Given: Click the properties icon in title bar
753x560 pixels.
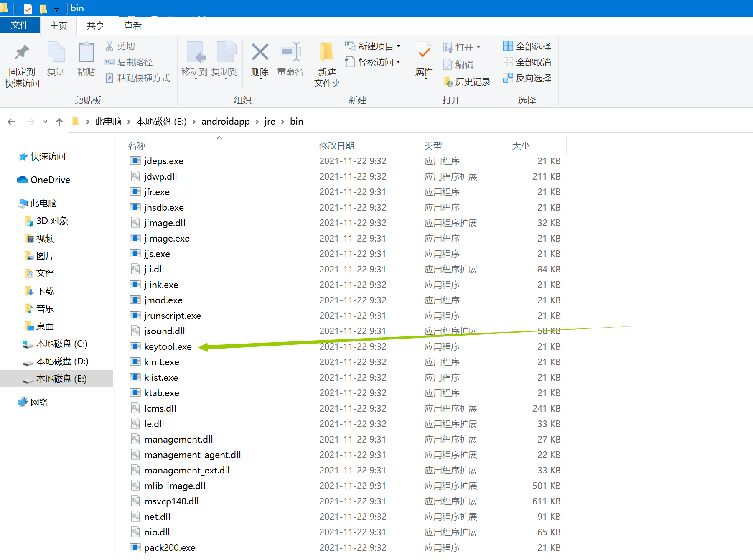Looking at the screenshot, I should tap(28, 8).
